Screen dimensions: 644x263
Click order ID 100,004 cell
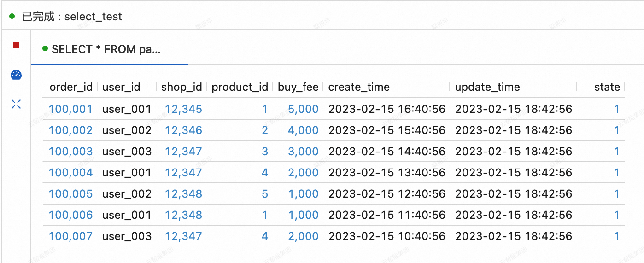click(x=70, y=173)
